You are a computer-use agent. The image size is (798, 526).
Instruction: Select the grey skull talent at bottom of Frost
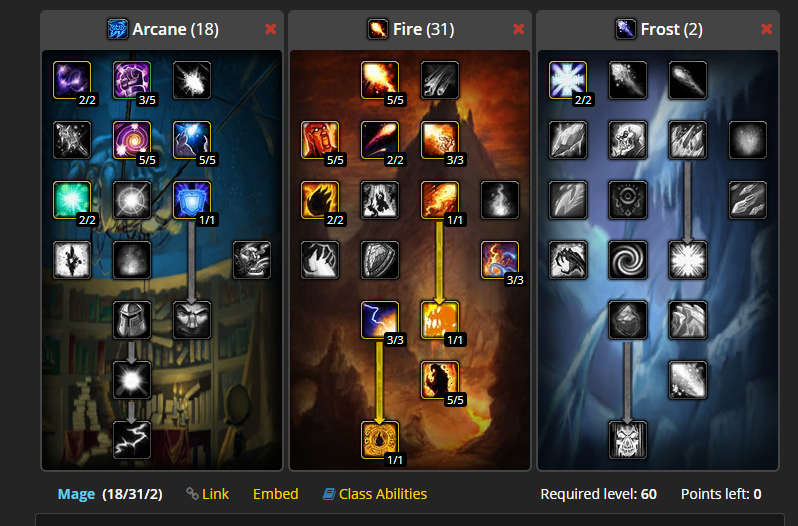pyautogui.click(x=628, y=440)
